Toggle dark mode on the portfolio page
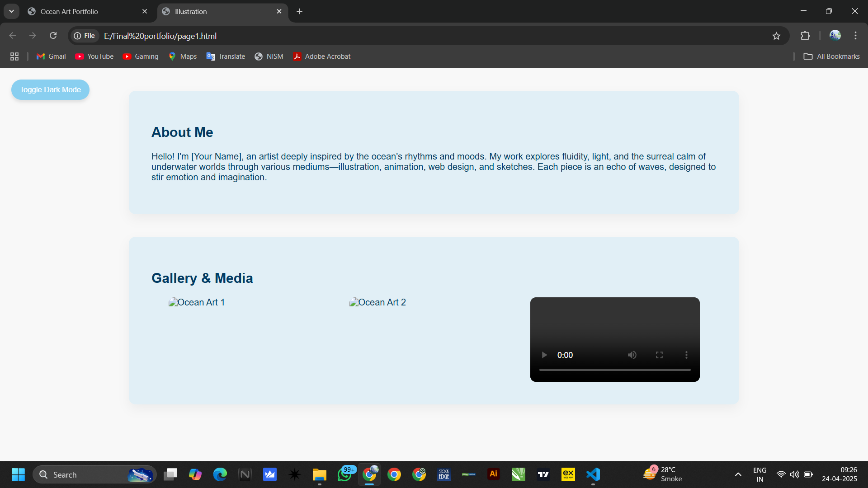The width and height of the screenshot is (868, 488). pos(50,89)
